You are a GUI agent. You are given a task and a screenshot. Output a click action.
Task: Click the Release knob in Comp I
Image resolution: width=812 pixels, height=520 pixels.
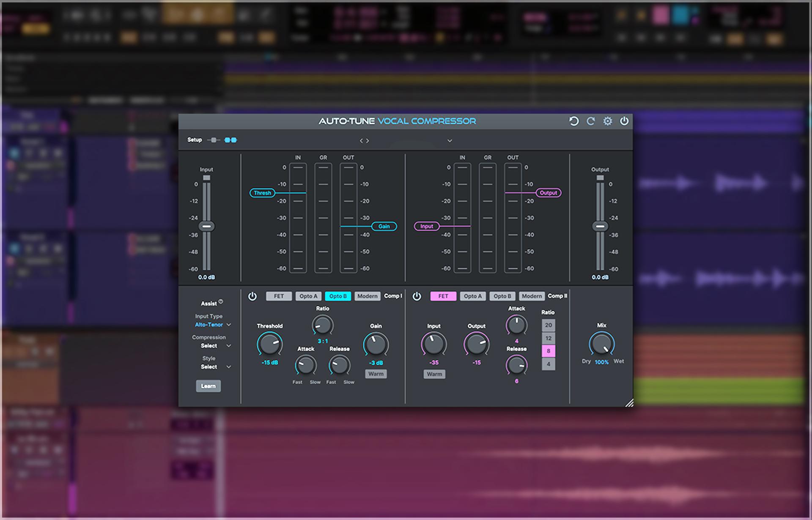pos(339,365)
